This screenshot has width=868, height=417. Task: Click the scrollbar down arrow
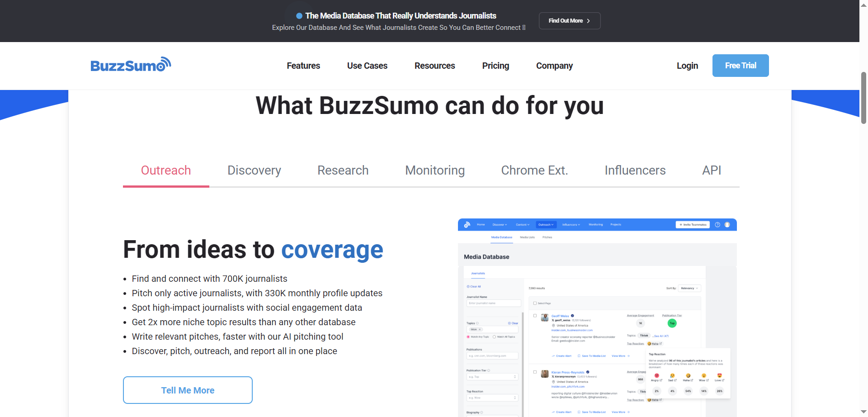[863, 412]
